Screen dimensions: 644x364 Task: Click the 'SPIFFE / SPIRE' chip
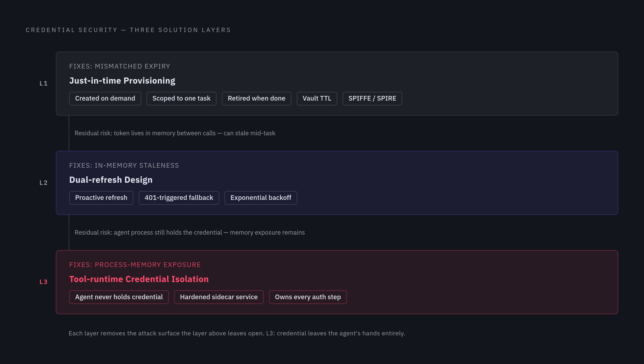click(372, 99)
